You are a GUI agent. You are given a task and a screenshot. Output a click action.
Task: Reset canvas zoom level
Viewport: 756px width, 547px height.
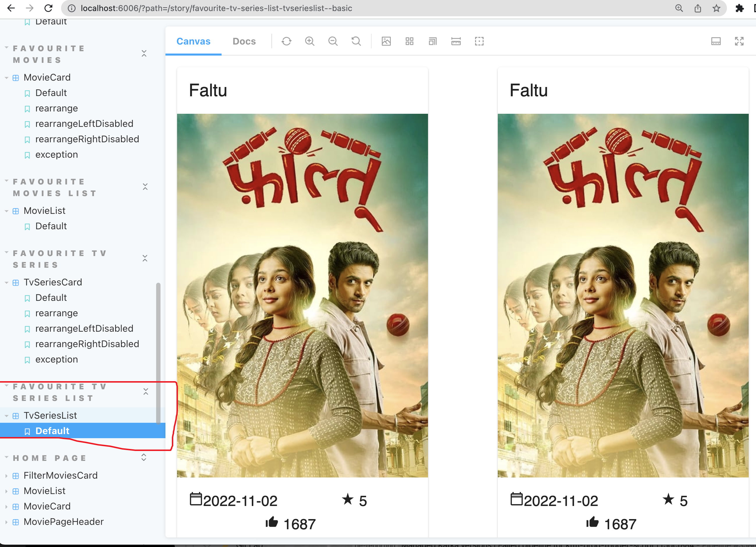[356, 41]
